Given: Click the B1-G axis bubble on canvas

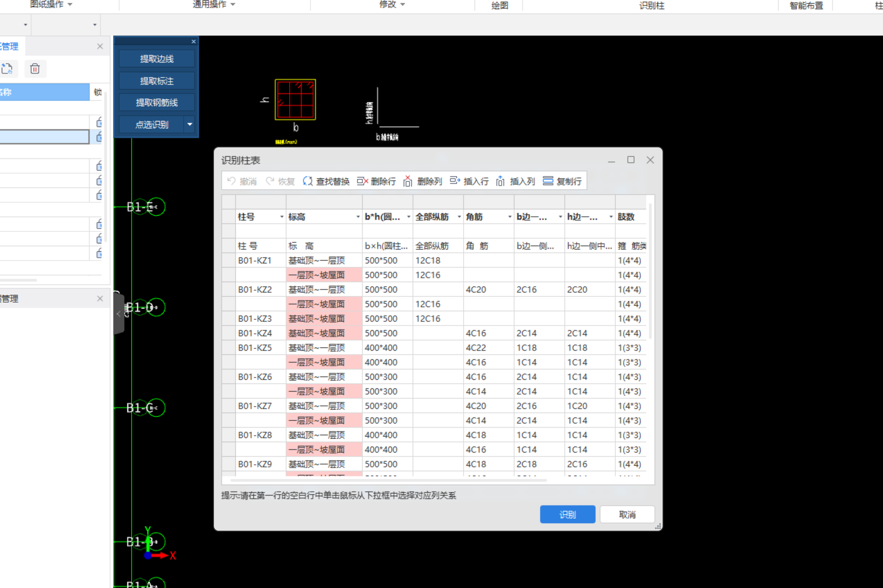Looking at the screenshot, I should (156, 407).
